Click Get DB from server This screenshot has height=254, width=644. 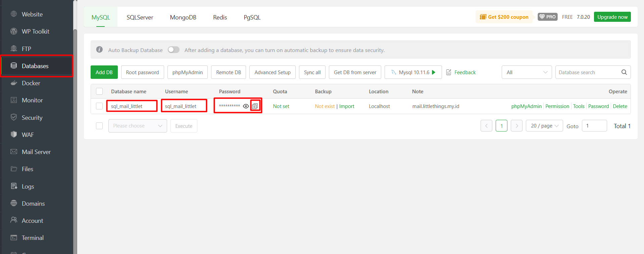355,72
